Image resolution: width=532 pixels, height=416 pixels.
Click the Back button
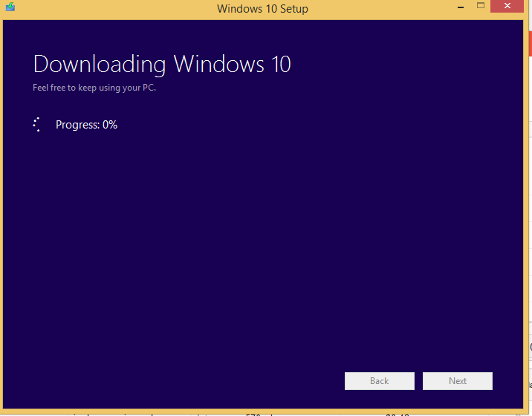pyautogui.click(x=380, y=380)
